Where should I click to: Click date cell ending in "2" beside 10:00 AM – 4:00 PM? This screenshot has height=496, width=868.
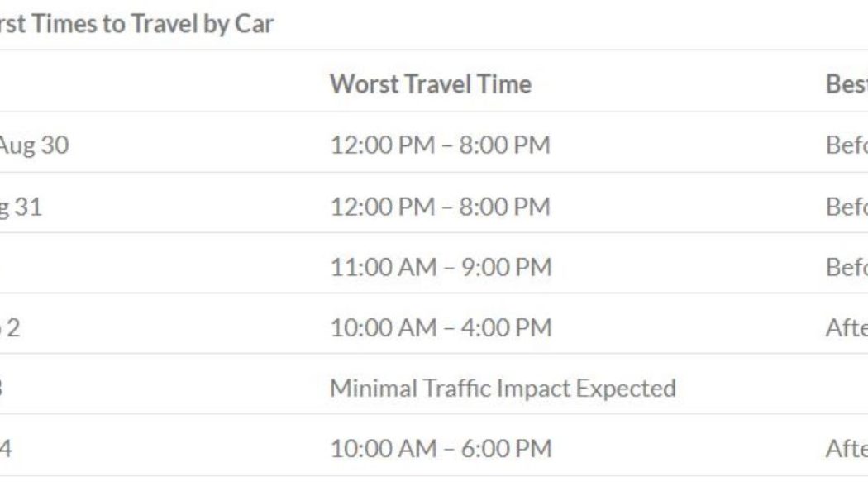coord(12,327)
